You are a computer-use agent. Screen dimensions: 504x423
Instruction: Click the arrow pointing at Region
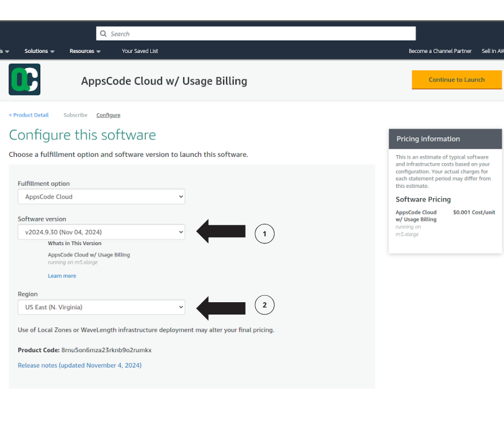(x=221, y=307)
